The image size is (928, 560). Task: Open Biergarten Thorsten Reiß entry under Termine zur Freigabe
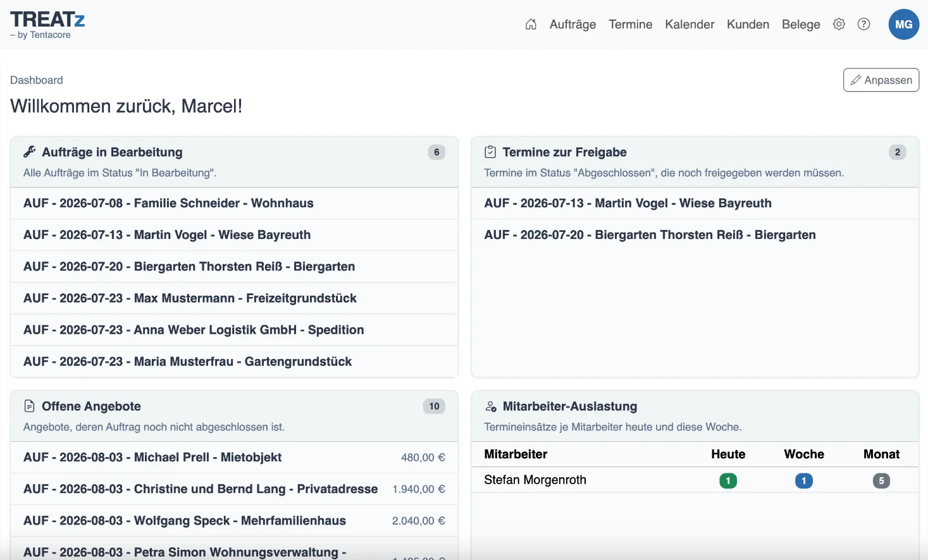[695, 234]
